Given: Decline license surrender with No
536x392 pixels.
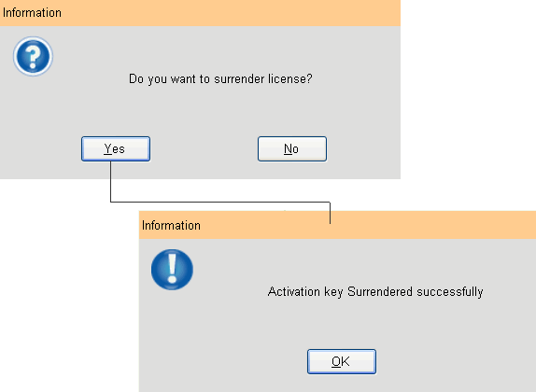Looking at the screenshot, I should coord(292,148).
